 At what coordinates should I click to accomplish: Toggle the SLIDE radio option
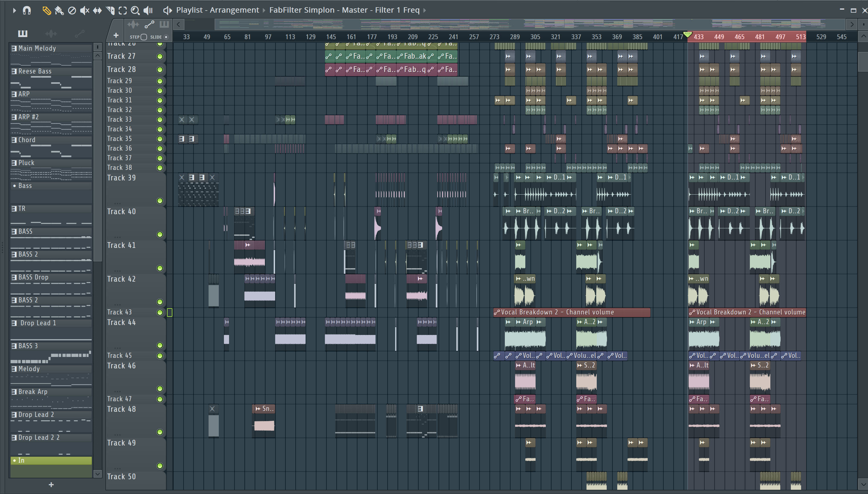coord(166,37)
